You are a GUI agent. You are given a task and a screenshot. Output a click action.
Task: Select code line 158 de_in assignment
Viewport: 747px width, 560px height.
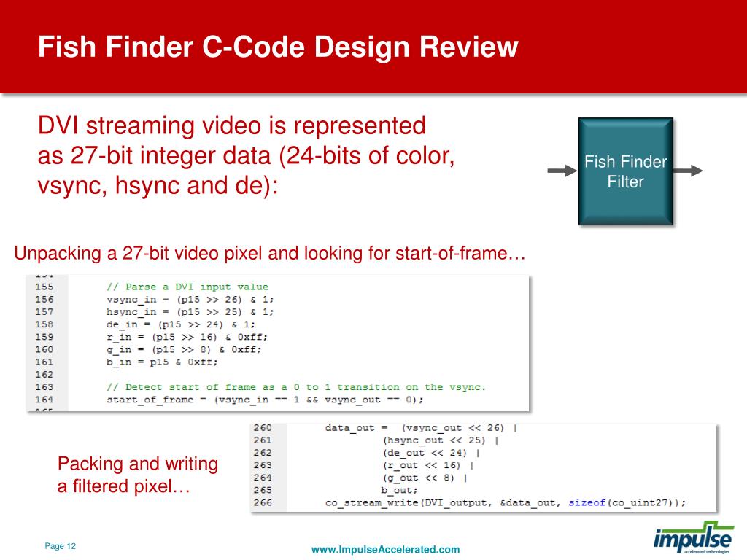pos(181,324)
